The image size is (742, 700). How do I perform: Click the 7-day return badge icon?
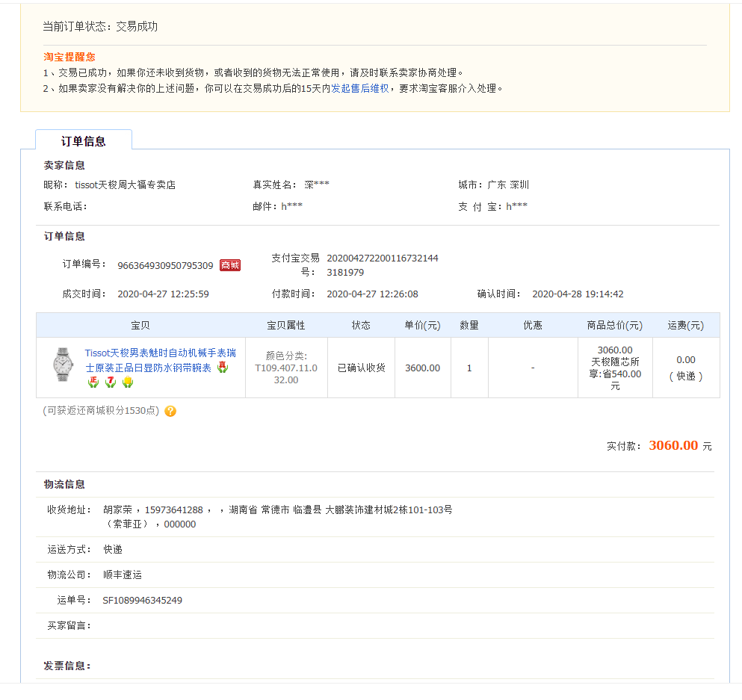pyautogui.click(x=111, y=382)
